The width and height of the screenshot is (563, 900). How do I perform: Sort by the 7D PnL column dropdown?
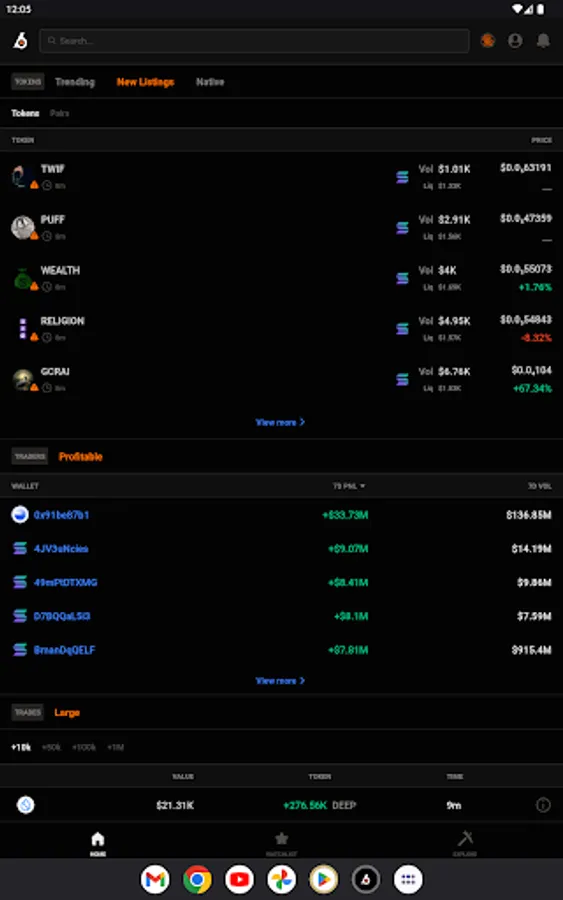[x=349, y=486]
